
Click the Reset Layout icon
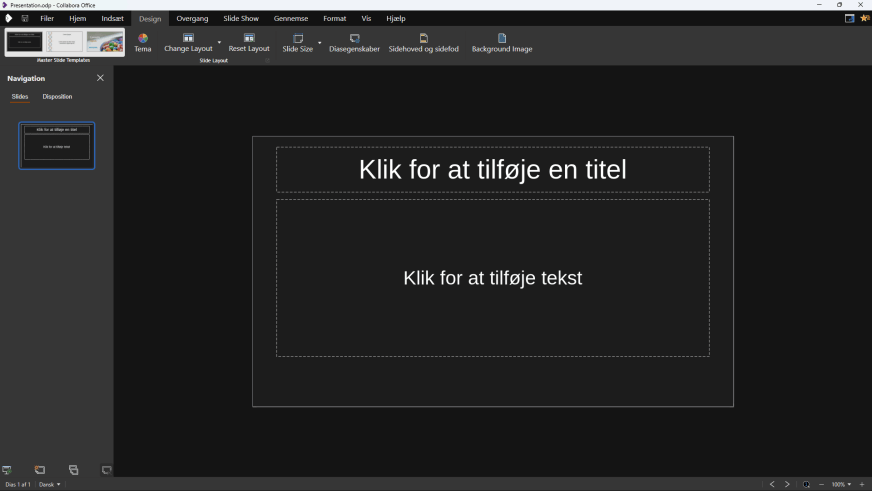tap(249, 38)
